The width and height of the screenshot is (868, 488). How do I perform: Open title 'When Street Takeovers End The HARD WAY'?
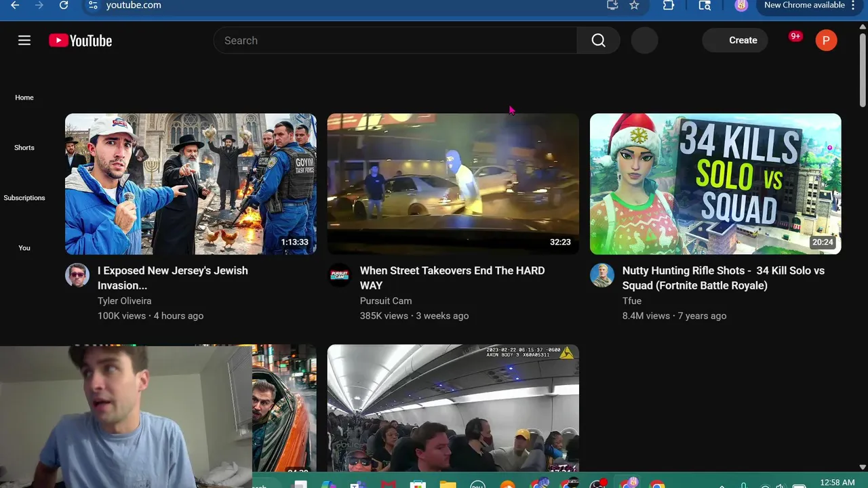click(452, 278)
